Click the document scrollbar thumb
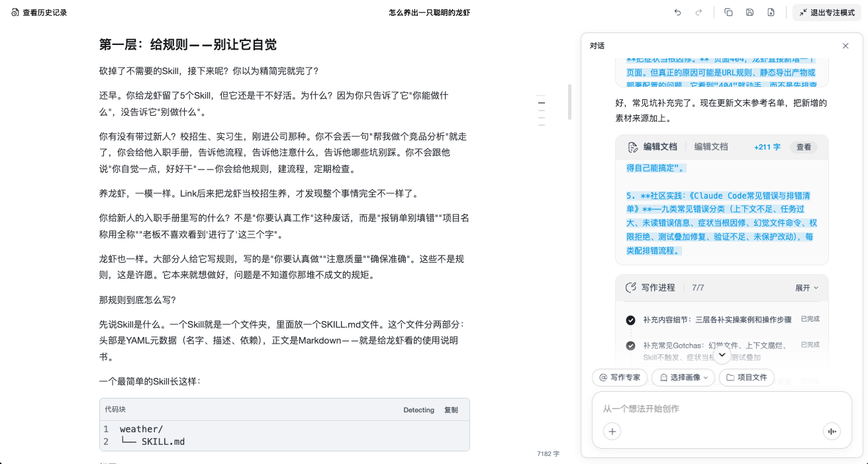 tap(569, 102)
